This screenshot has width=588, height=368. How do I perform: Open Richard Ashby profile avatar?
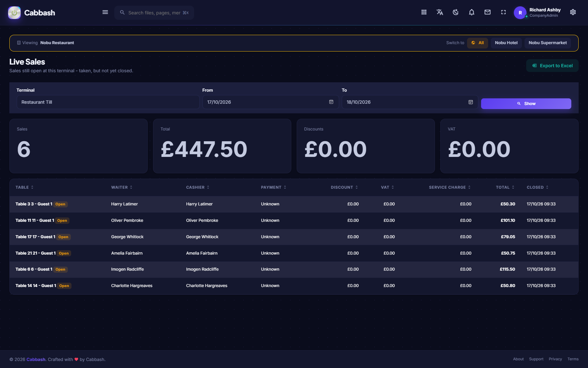520,13
